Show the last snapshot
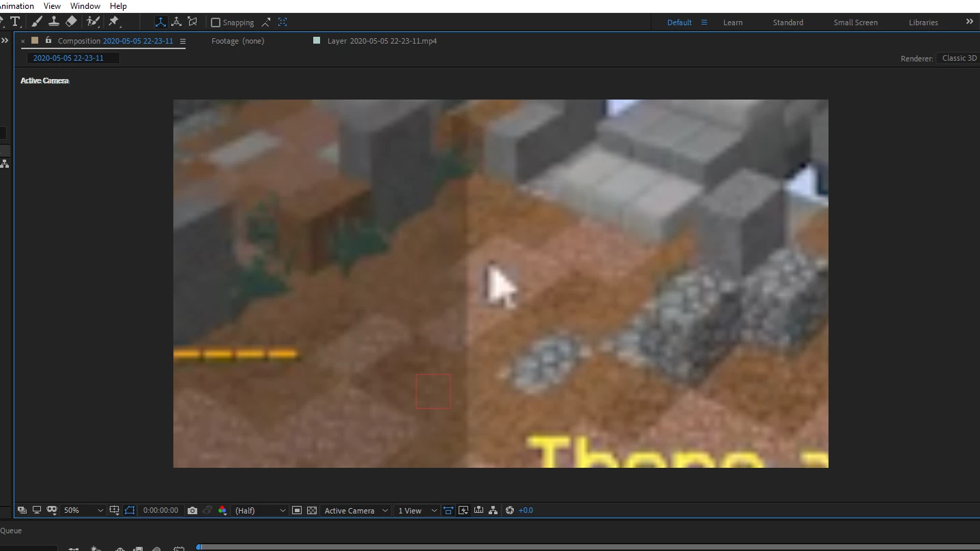980x551 pixels. tap(207, 510)
